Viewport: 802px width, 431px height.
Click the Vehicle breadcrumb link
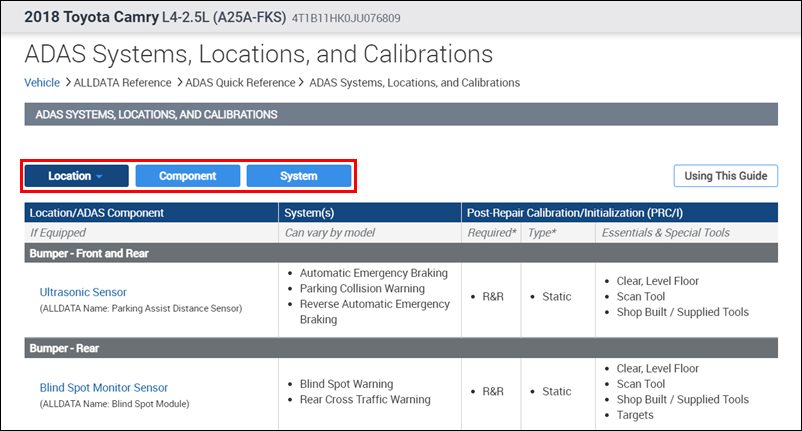pyautogui.click(x=42, y=83)
